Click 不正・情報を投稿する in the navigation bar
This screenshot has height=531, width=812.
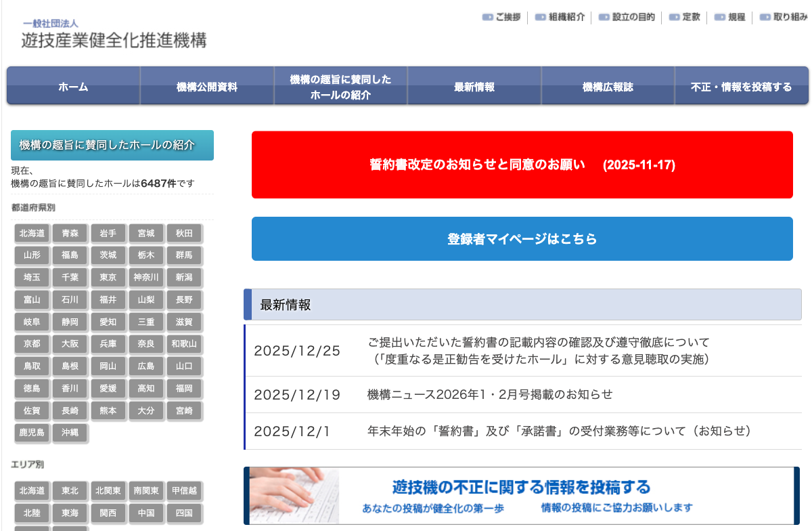tap(741, 86)
